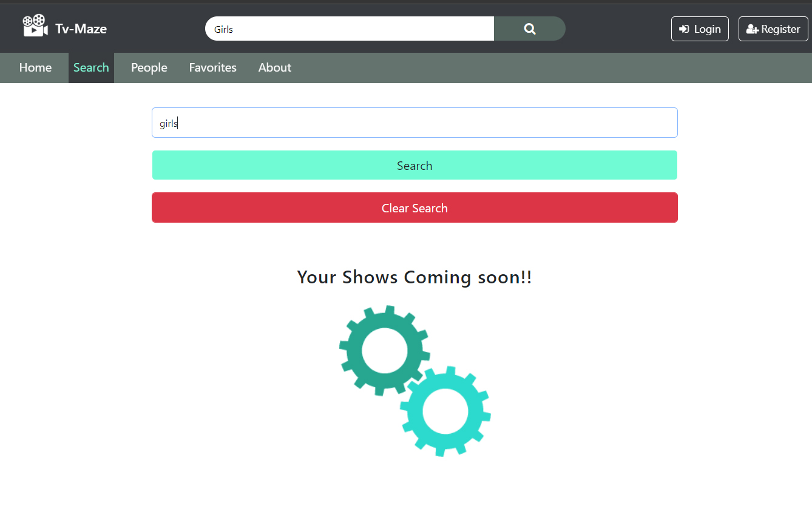
Task: Click the Tv-Maze title text
Action: coord(81,28)
